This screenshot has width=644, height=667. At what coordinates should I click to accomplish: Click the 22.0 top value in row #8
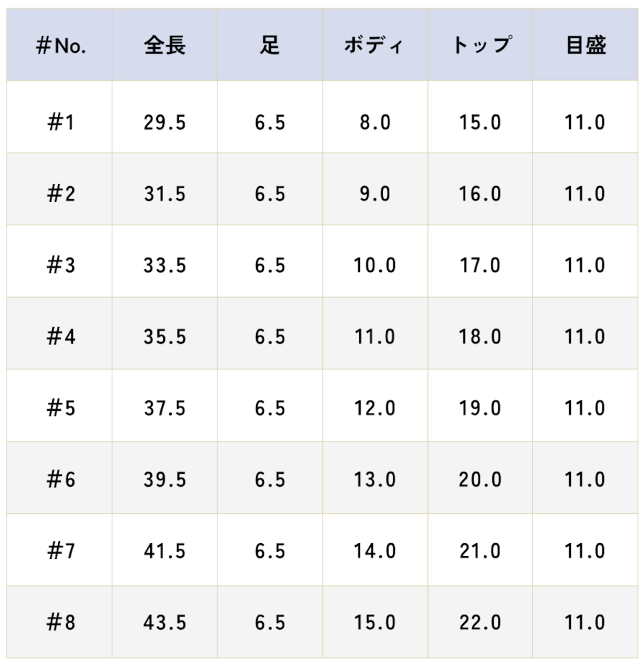click(480, 623)
